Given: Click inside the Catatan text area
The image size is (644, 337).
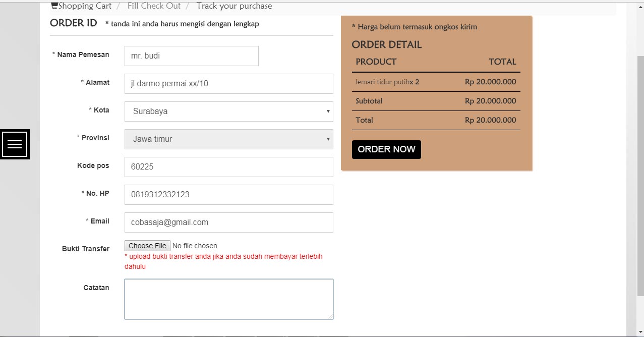Looking at the screenshot, I should tap(228, 299).
